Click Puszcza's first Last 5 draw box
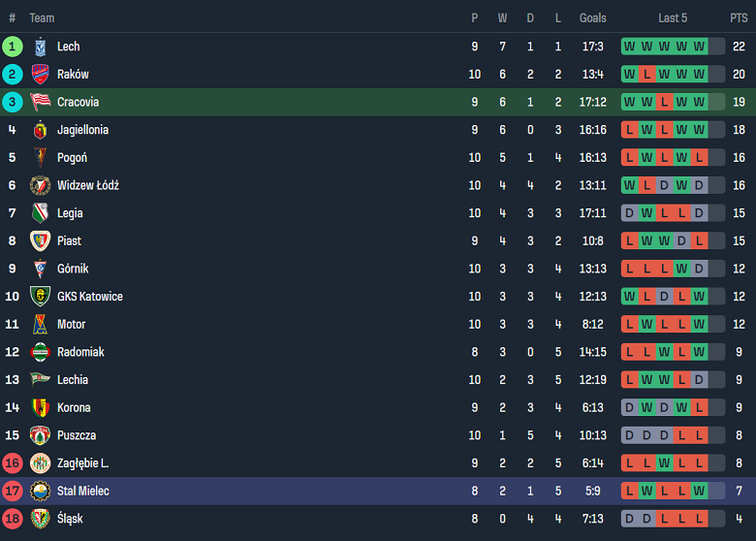 pos(629,435)
